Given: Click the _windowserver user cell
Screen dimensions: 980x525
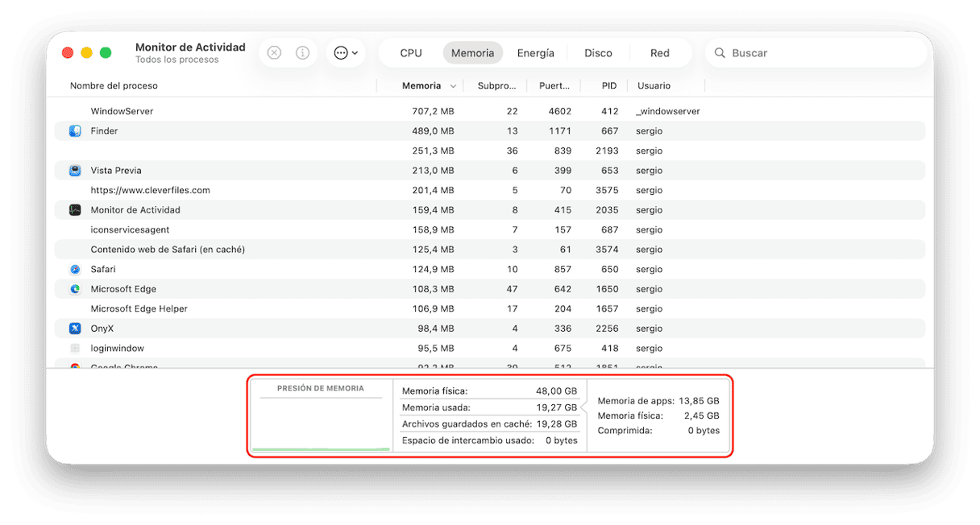Looking at the screenshot, I should tap(667, 111).
